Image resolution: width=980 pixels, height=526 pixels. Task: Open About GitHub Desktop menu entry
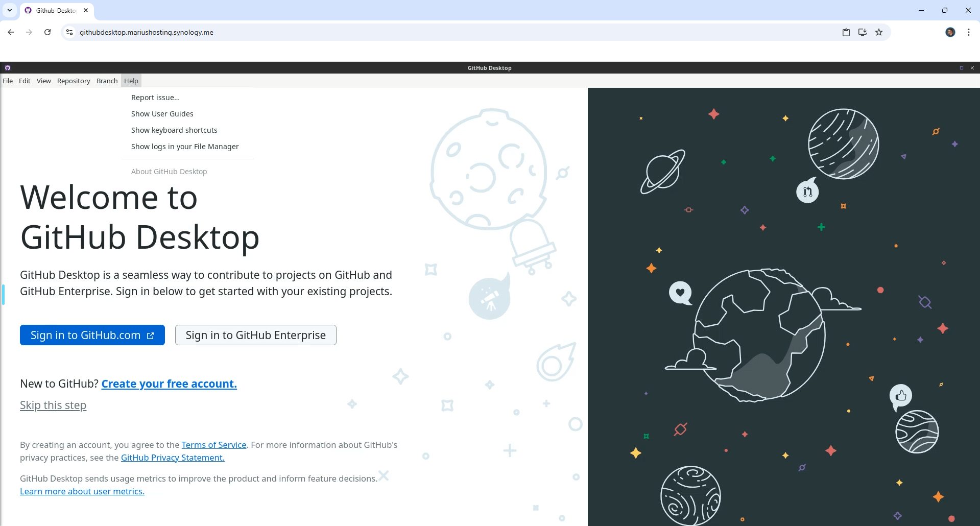click(x=187, y=172)
